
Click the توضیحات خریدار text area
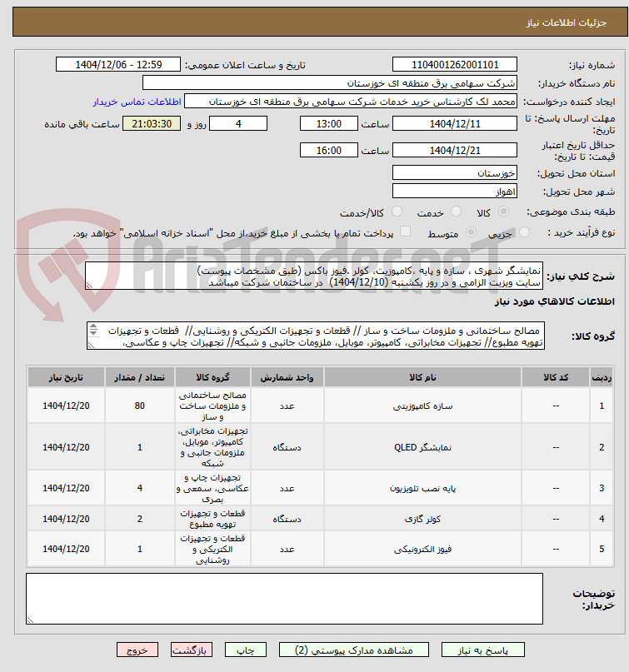284,599
